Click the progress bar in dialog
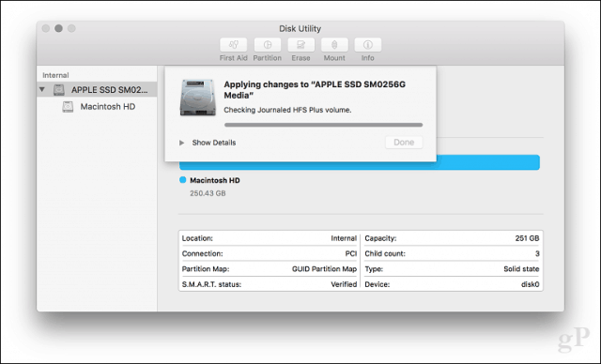Screen dimensions: 601x364 pyautogui.click(x=323, y=125)
